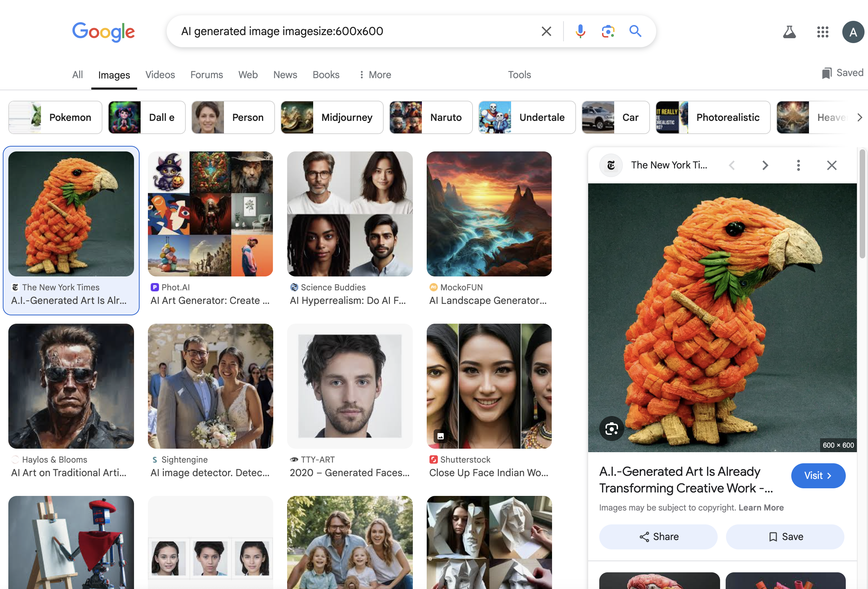Open the Sightengine wedding couple thumbnail
Image resolution: width=868 pixels, height=589 pixels.
[210, 386]
